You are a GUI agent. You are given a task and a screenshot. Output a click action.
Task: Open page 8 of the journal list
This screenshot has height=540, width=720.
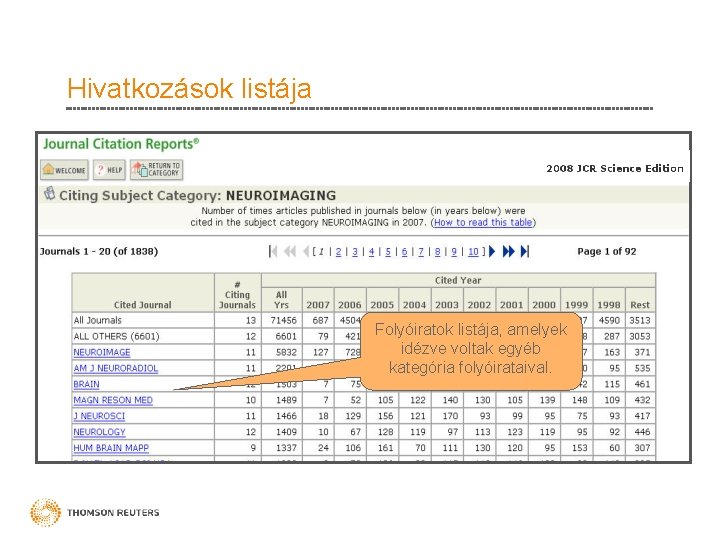(438, 252)
